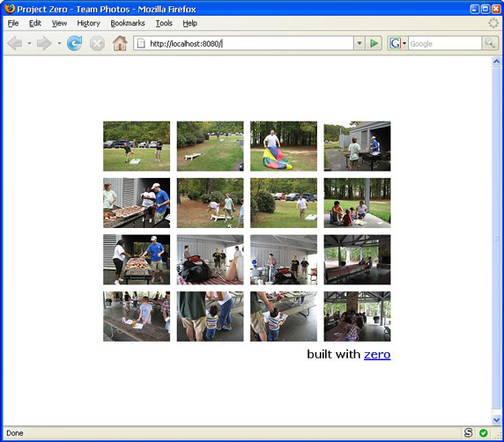Open the Back history dropdown arrow
Viewport: 504px width, 442px height.
(x=29, y=43)
